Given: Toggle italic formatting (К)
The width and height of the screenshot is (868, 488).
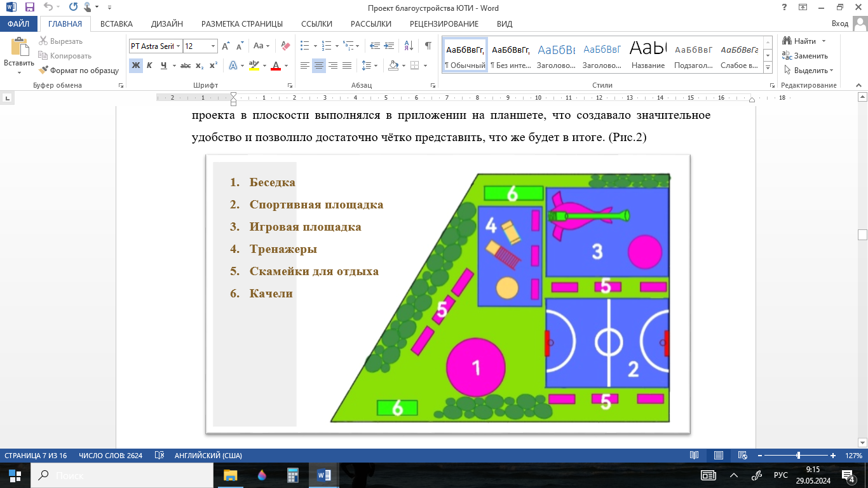Looking at the screenshot, I should (150, 65).
